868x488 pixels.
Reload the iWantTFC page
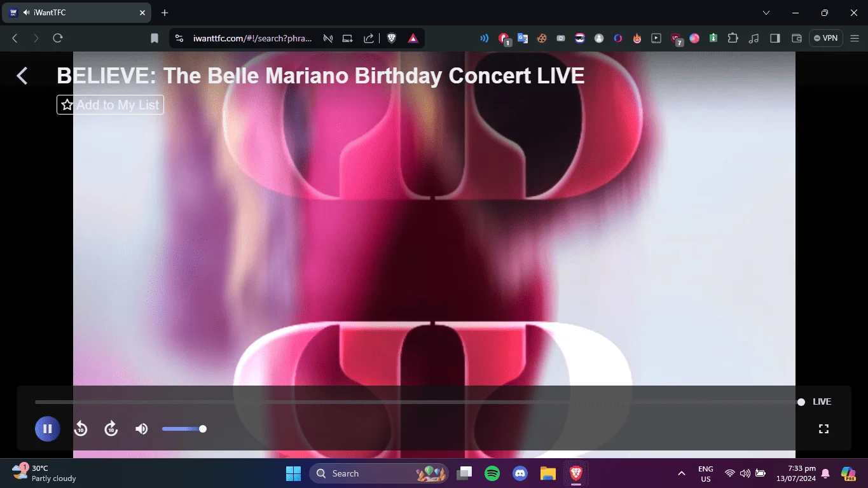click(58, 38)
